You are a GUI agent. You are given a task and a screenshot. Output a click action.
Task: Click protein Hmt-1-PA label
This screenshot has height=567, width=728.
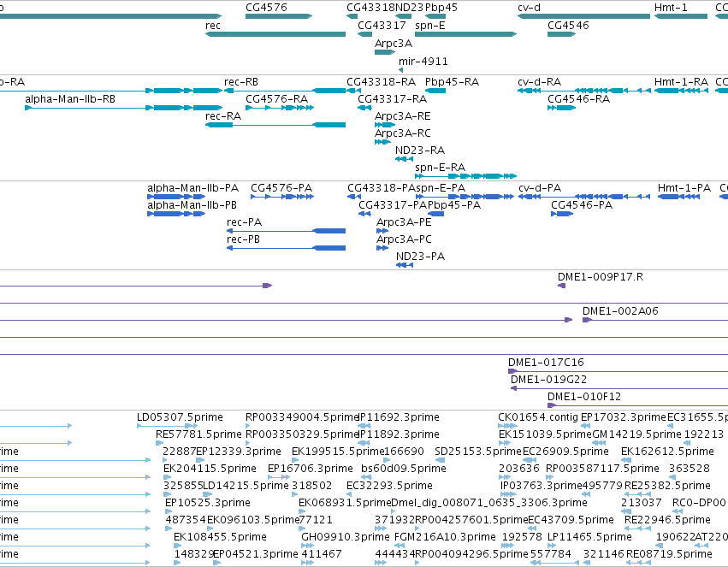(684, 188)
